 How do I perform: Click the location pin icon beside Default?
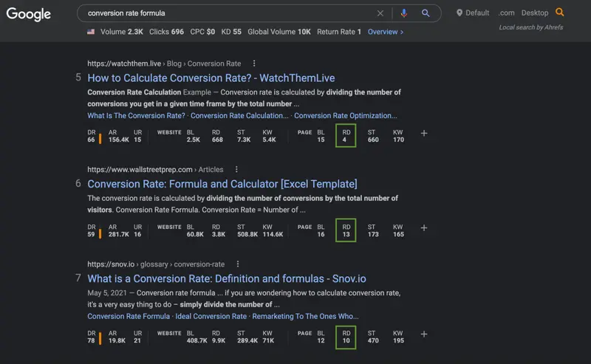(459, 13)
